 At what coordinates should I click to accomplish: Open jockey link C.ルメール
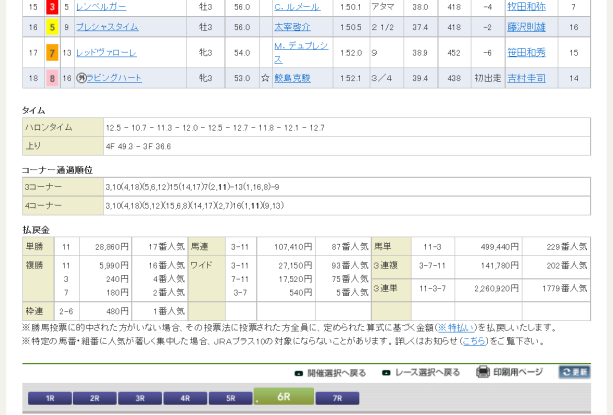296,6
